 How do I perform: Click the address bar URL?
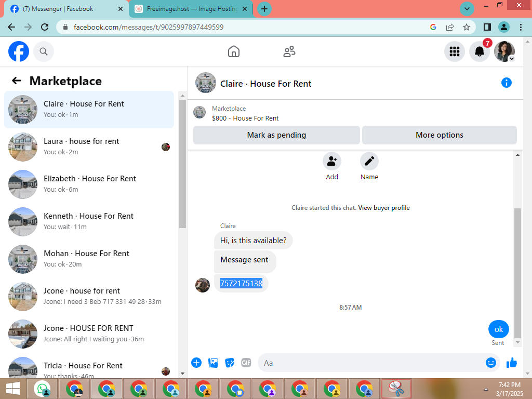coord(149,27)
